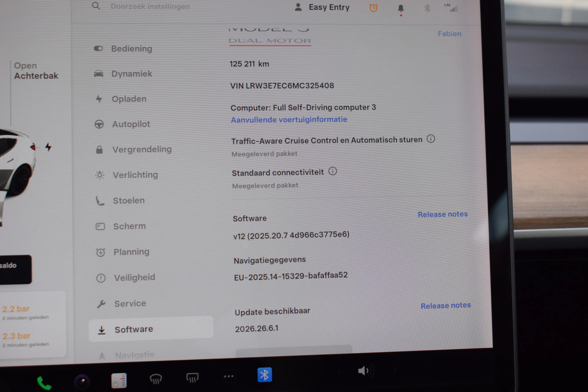This screenshot has width=588, height=392.
Task: Show info for Standaard connectiviteit
Action: 332,171
